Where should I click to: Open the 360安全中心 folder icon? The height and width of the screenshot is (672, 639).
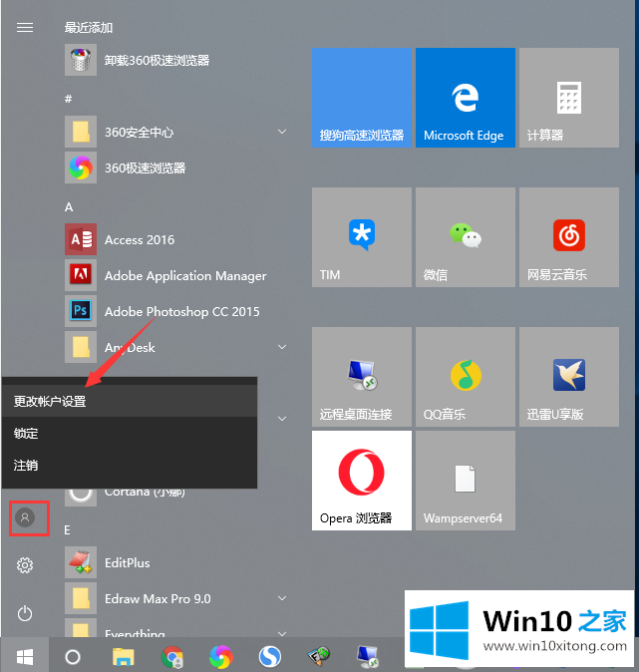click(x=81, y=132)
